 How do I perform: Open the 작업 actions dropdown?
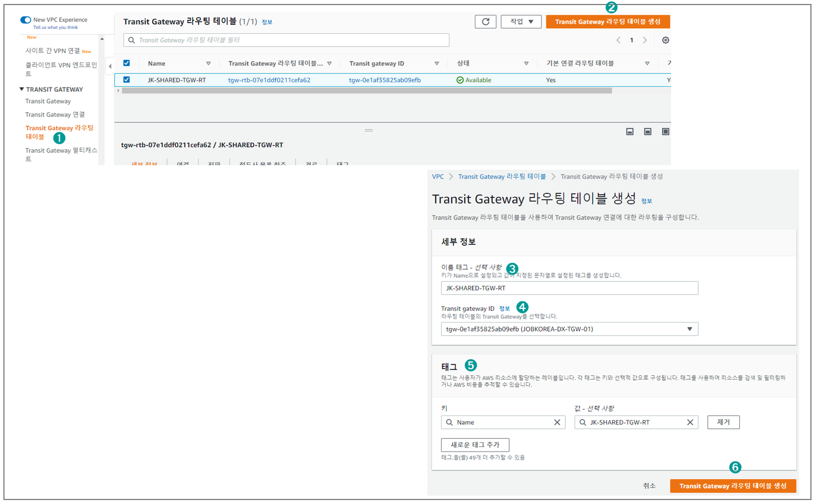[x=521, y=22]
